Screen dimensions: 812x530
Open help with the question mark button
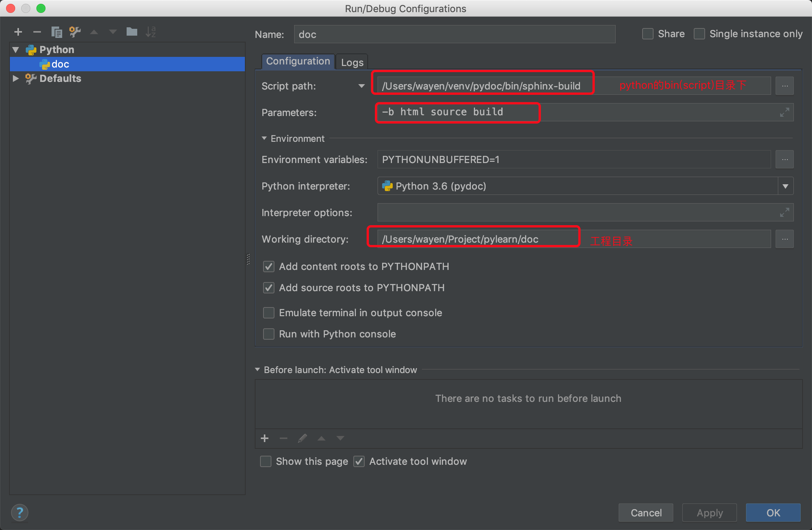point(20,513)
